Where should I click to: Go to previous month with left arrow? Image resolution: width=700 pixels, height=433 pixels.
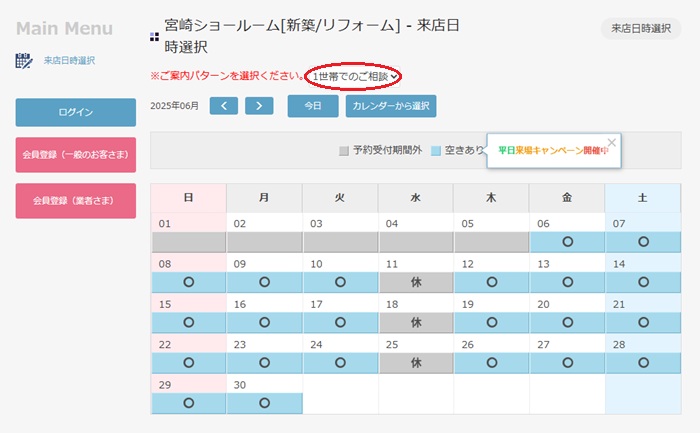coord(224,106)
